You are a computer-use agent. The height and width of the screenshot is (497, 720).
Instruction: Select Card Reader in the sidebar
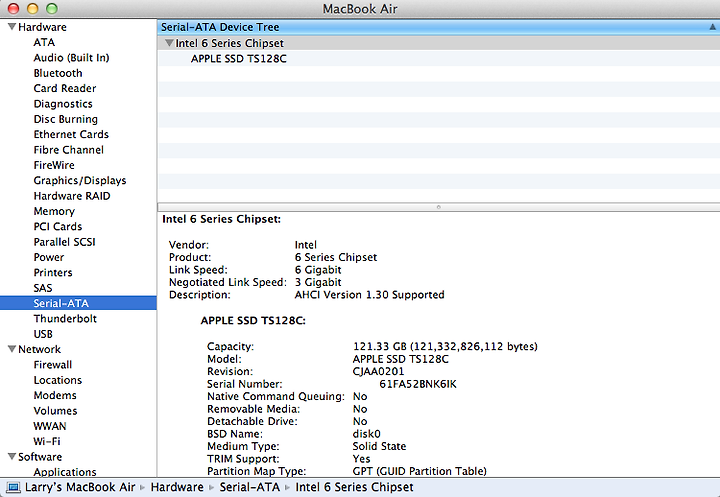(65, 88)
